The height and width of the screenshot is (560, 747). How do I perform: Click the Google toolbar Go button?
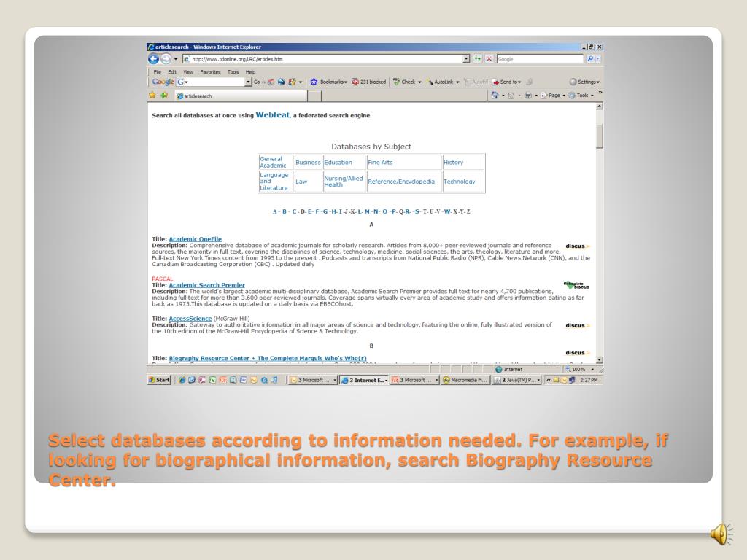pos(257,82)
